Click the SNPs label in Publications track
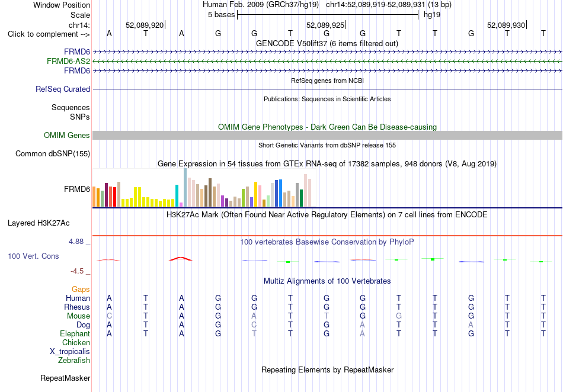This screenshot has width=563, height=392. (x=80, y=117)
